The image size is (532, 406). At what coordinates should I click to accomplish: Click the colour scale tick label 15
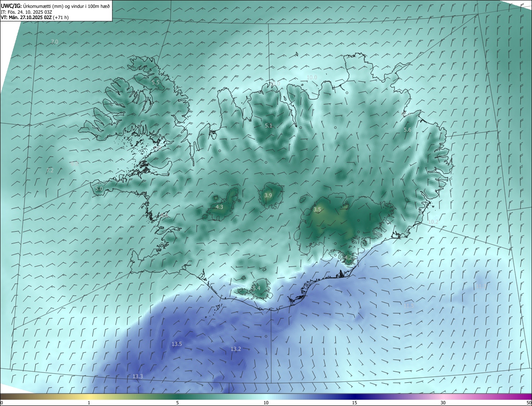[355, 403]
